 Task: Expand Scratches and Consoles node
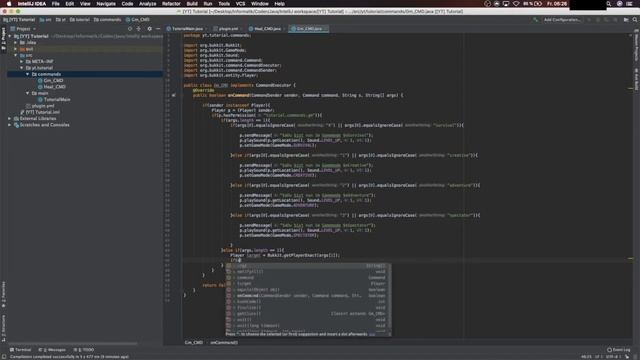[10, 125]
